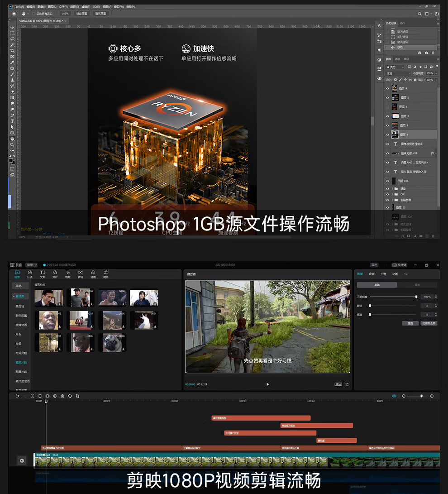Image resolution: width=448 pixels, height=494 pixels.
Task: Expand the 硬盘 layer group
Action: pyautogui.click(x=392, y=189)
